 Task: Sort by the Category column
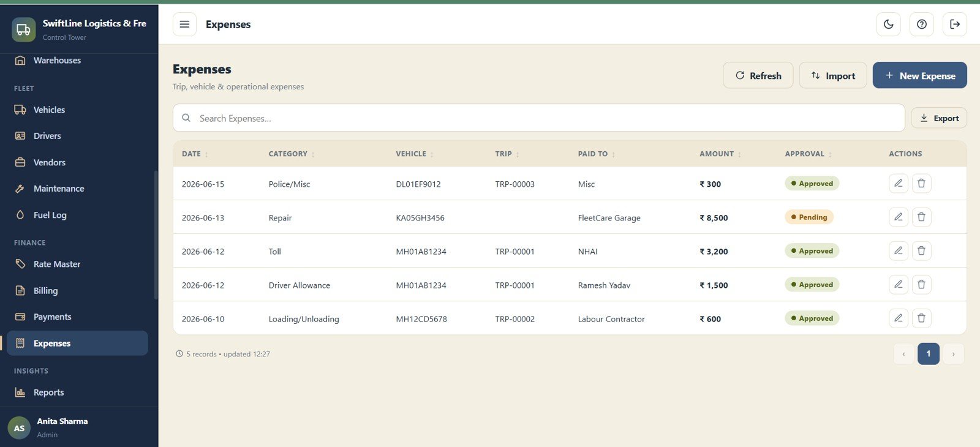coord(292,154)
